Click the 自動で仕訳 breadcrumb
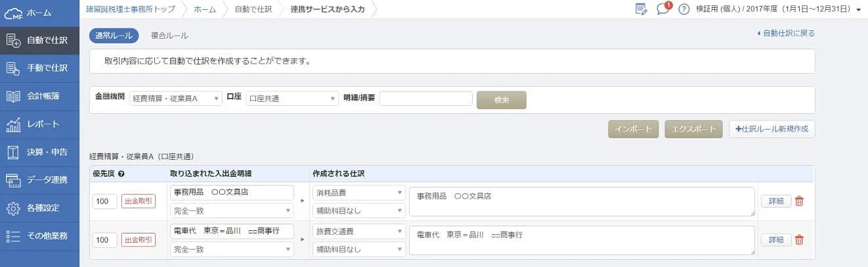 pos(252,9)
